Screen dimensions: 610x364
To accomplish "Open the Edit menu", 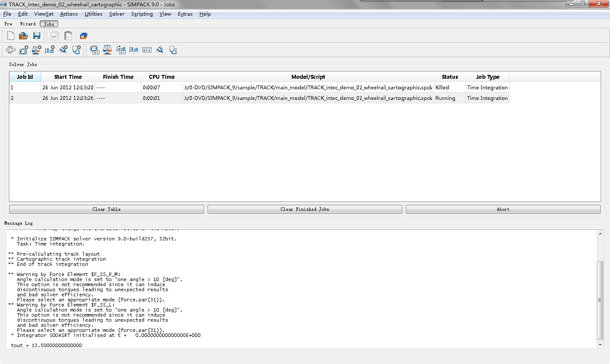I will coord(23,14).
